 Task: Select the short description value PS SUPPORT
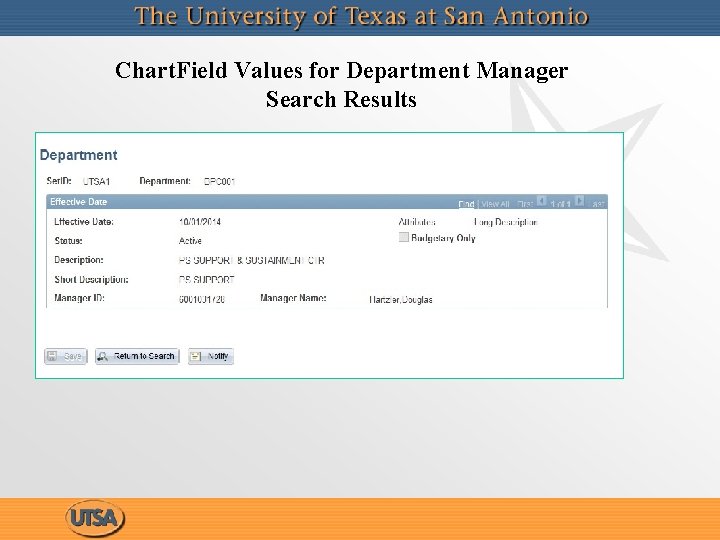207,280
